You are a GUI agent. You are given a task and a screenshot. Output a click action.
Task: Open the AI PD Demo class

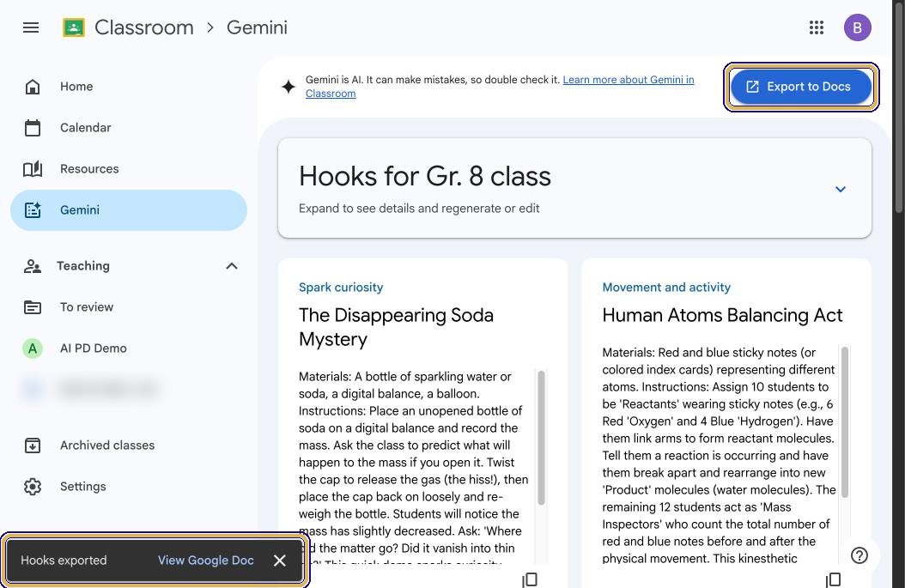click(x=129, y=349)
